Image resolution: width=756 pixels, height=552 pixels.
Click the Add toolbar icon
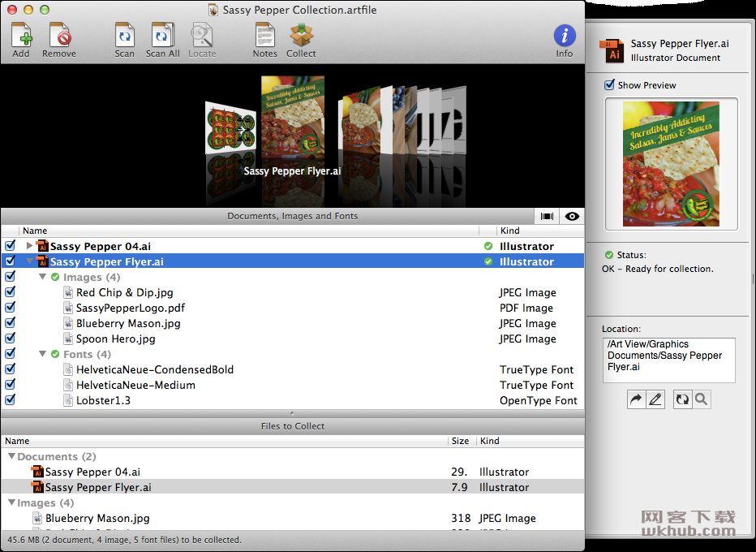point(22,35)
